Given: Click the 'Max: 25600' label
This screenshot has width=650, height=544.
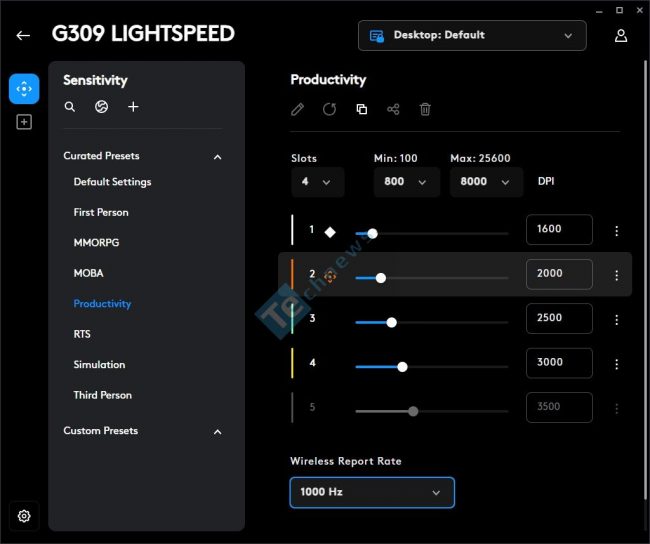Looking at the screenshot, I should tap(480, 158).
